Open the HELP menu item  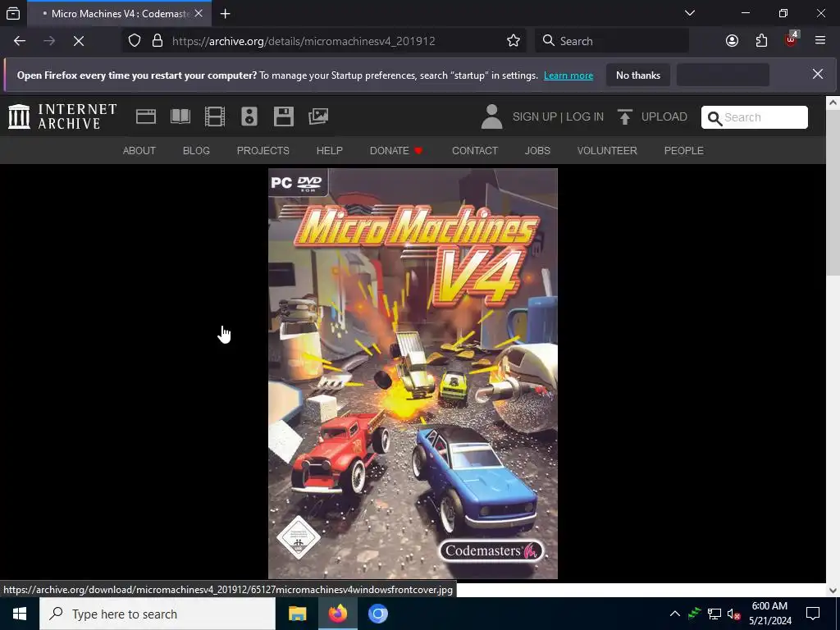(x=330, y=151)
